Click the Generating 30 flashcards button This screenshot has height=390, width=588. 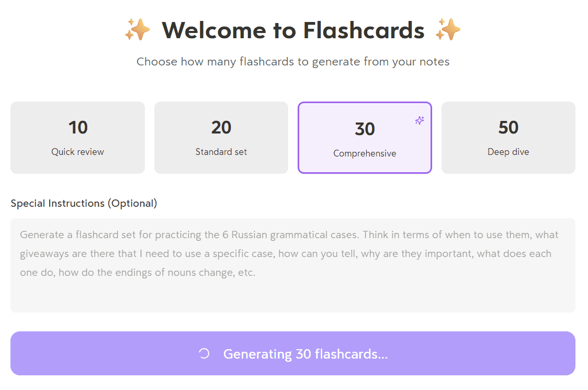[x=293, y=354]
